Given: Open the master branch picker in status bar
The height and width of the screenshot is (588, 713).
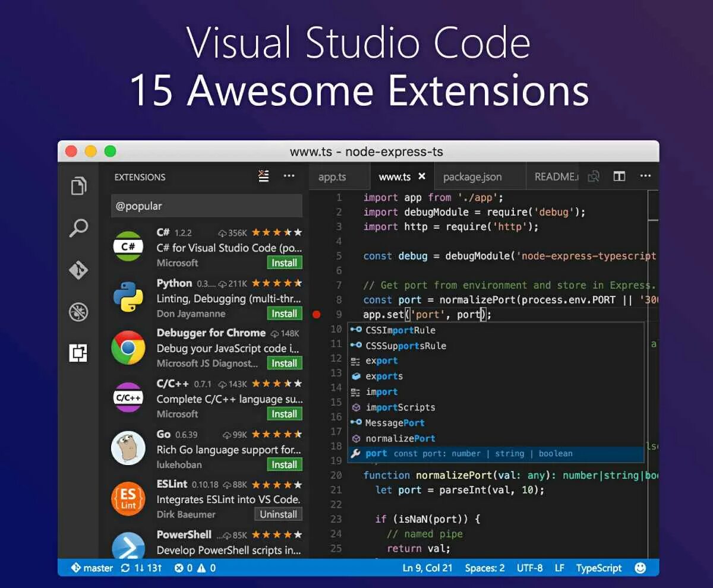Looking at the screenshot, I should 92,568.
